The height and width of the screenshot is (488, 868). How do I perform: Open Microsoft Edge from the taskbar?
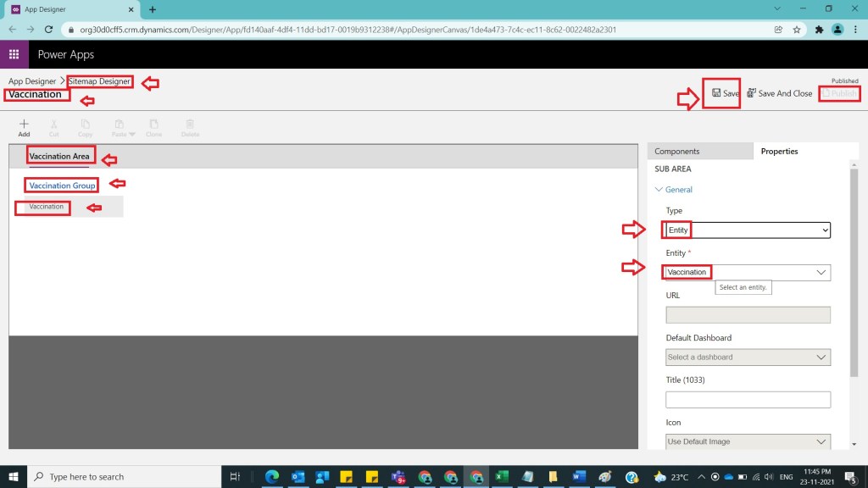coord(272,477)
